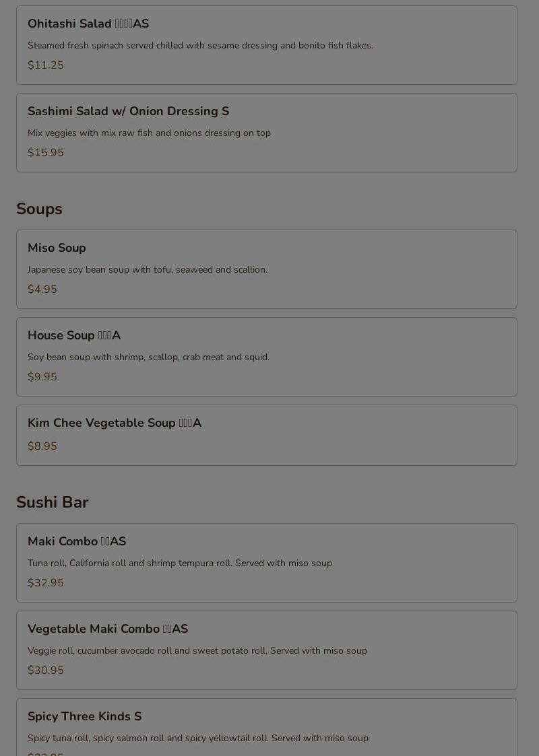This screenshot has width=539, height=756.
Task: Click the steamed fresh spinach description
Action: point(200,46)
